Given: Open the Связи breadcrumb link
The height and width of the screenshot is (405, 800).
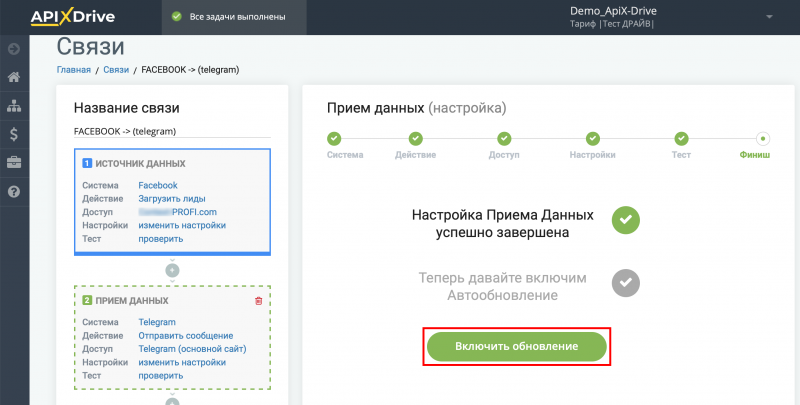Looking at the screenshot, I should 116,70.
